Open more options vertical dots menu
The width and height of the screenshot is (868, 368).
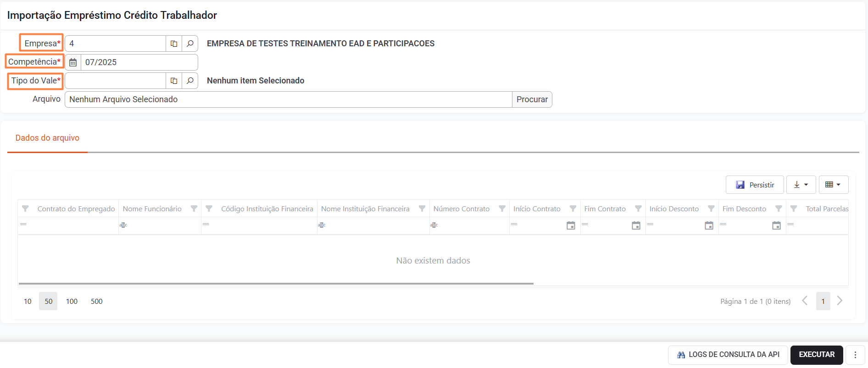coord(855,355)
